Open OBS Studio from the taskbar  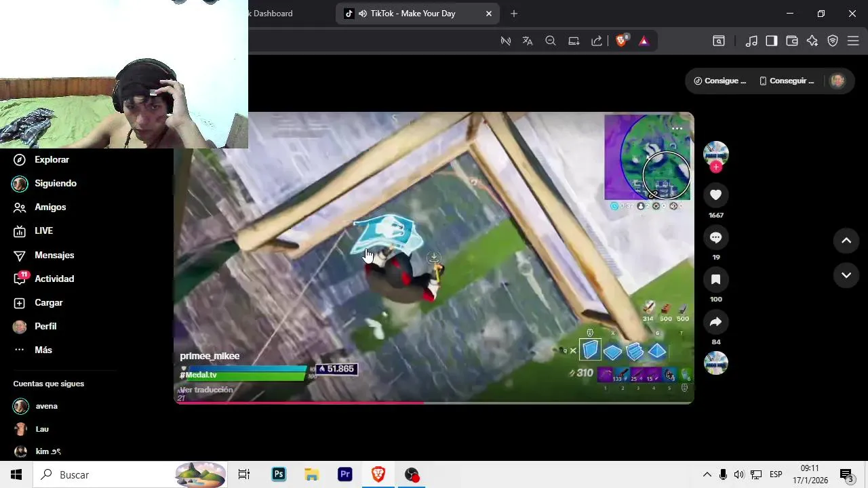[412, 474]
